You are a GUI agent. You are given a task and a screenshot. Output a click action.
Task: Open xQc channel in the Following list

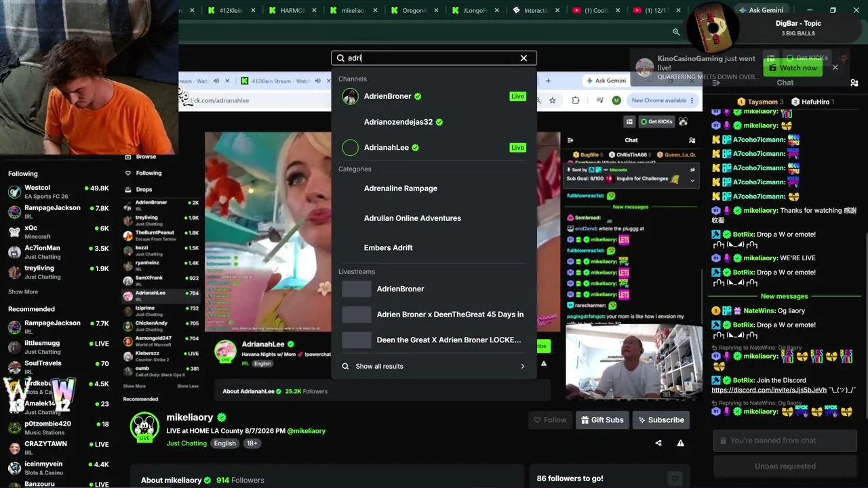click(x=58, y=232)
